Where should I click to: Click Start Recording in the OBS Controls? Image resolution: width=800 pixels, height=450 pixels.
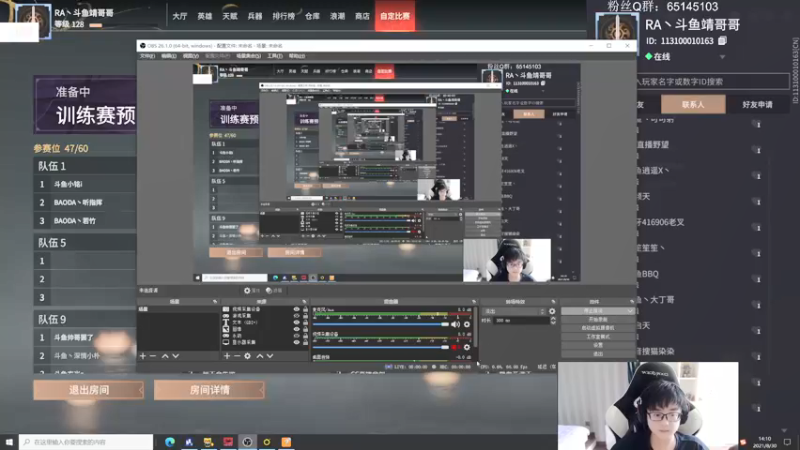598,319
